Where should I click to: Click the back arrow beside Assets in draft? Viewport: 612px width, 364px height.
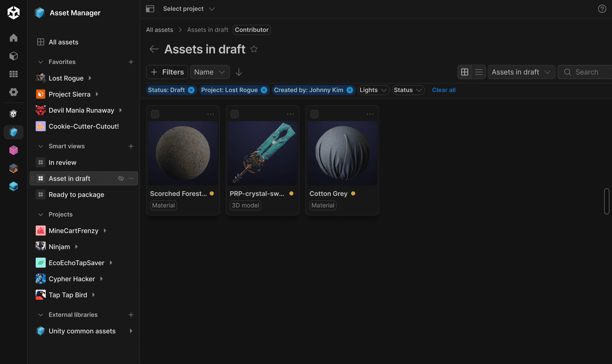153,49
